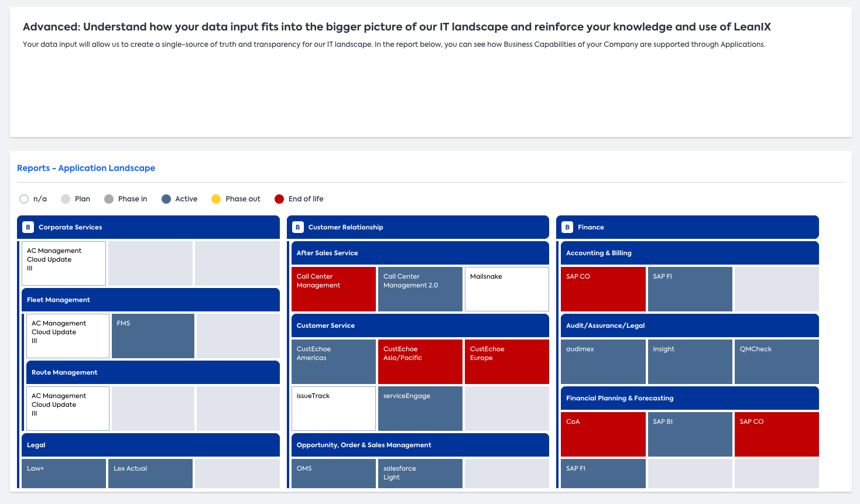Select the CustEchoe Europe tile
Viewport: 860px width, 504px height.
(x=507, y=362)
